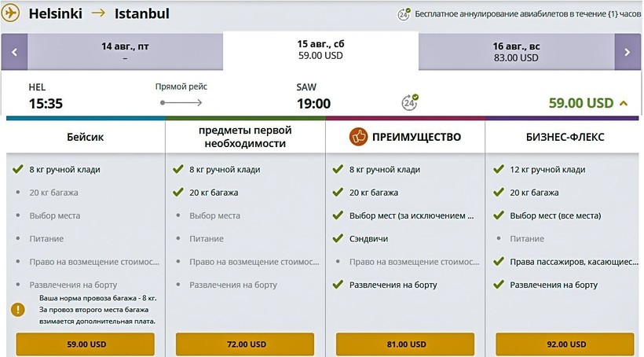Click the 24-hour icon next to flight time
644x357 pixels.
(x=409, y=102)
